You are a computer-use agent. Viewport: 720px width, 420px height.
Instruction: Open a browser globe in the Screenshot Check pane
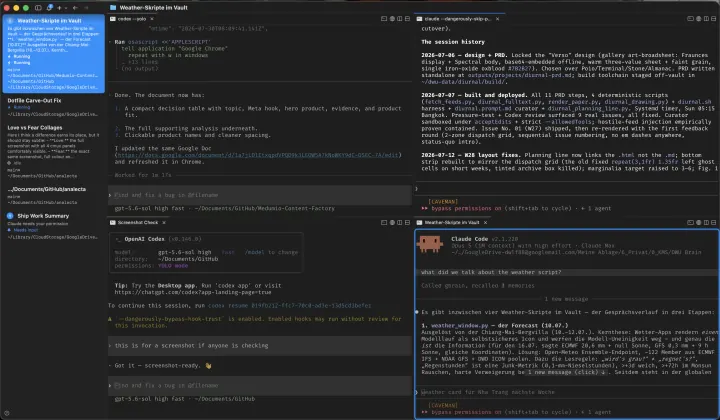coord(392,223)
